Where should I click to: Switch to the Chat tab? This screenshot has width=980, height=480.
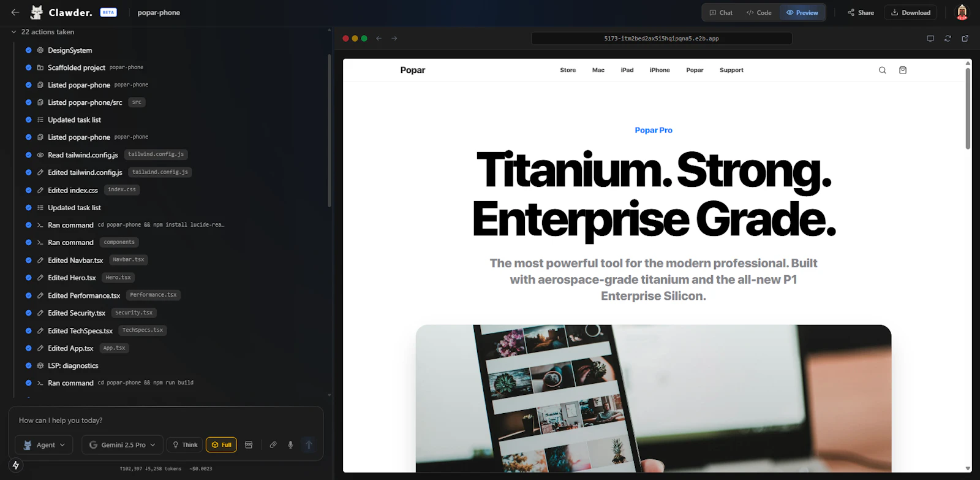(x=721, y=12)
